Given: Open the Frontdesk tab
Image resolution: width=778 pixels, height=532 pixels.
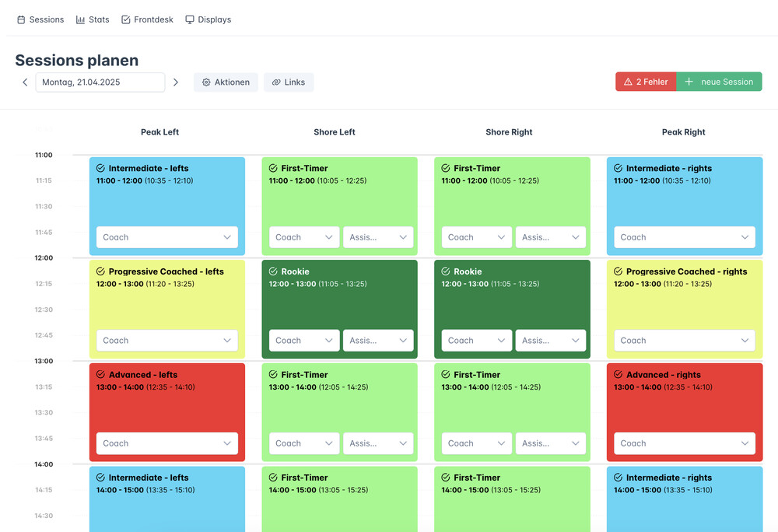Looking at the screenshot, I should pos(147,19).
